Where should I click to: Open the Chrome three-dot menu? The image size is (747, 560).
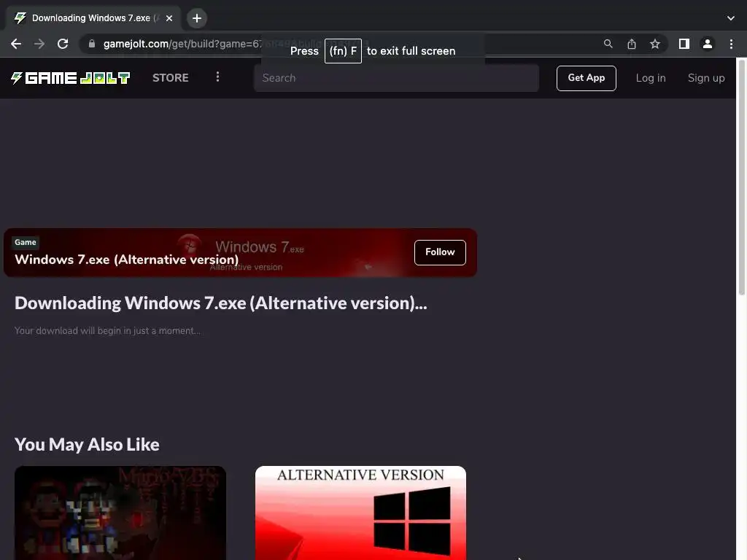tap(731, 44)
